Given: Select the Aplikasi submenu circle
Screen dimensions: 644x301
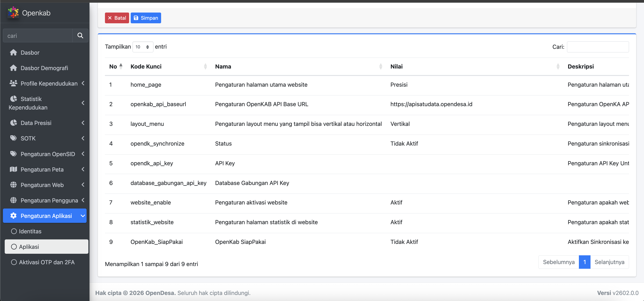Looking at the screenshot, I should pos(14,247).
